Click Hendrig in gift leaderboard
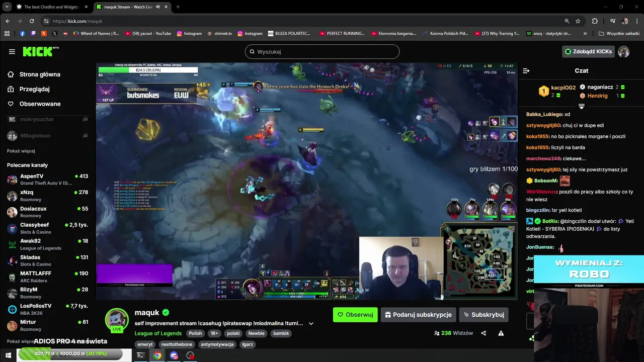The width and height of the screenshot is (644, 362). tap(602, 96)
